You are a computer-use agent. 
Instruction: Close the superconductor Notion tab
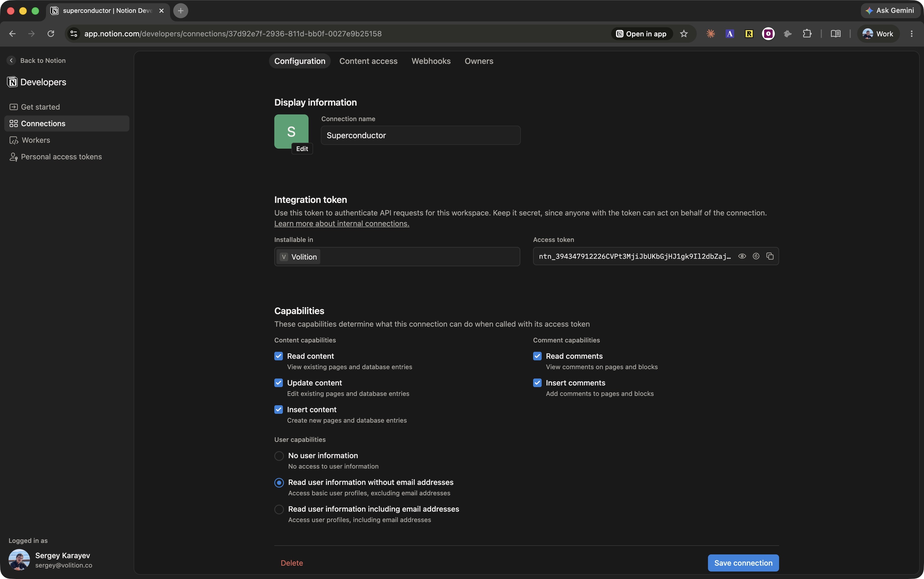[x=161, y=11]
